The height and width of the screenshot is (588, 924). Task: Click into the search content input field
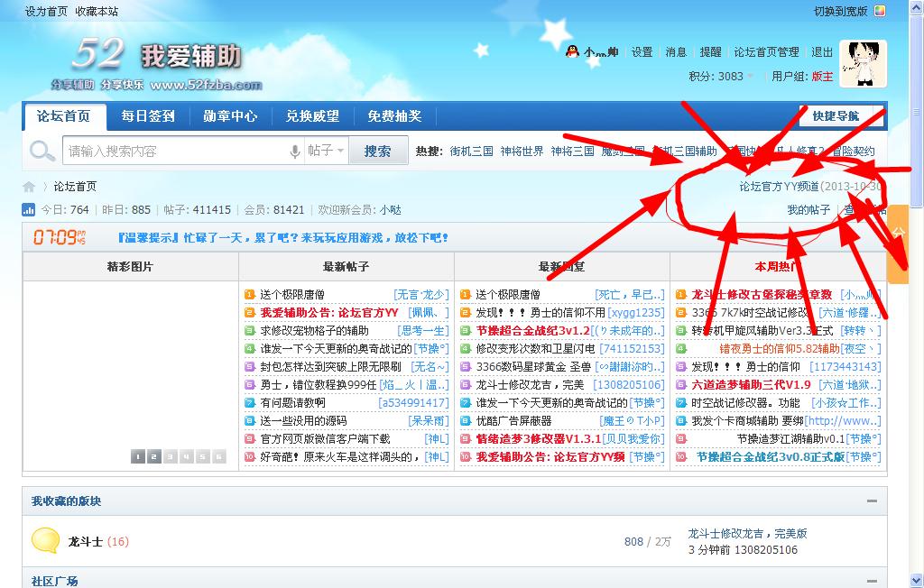pyautogui.click(x=176, y=152)
